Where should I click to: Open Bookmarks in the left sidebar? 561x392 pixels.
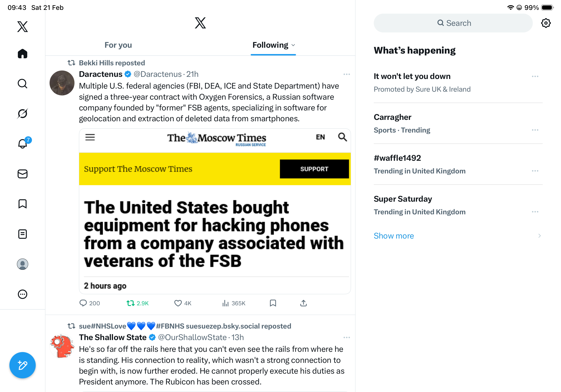[x=23, y=204]
